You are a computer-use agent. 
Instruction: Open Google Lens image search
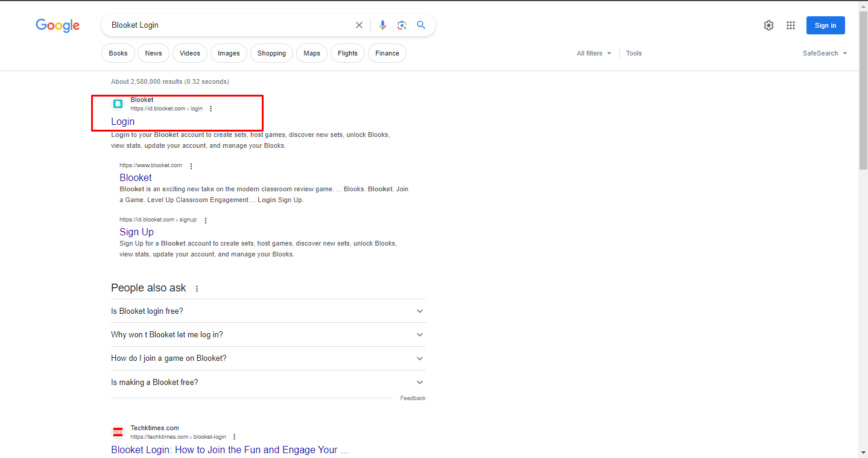[x=402, y=25]
